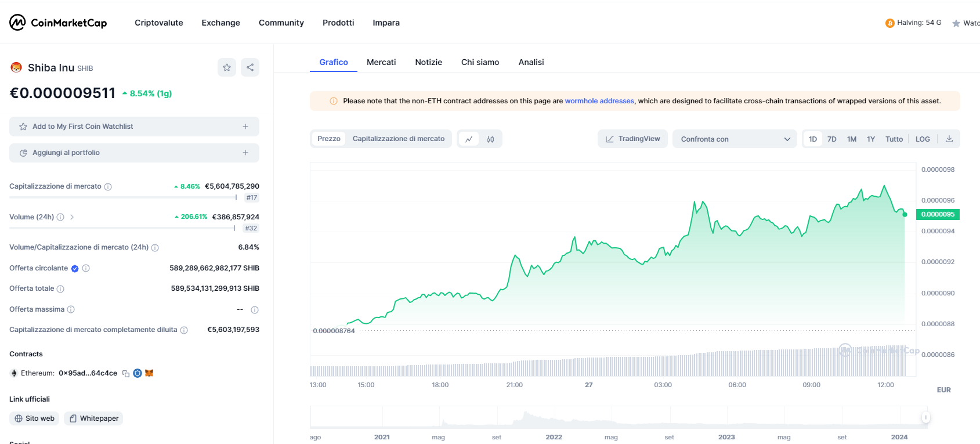Expand Volume (24h) details chevron
This screenshot has height=444, width=980.
tap(72, 217)
